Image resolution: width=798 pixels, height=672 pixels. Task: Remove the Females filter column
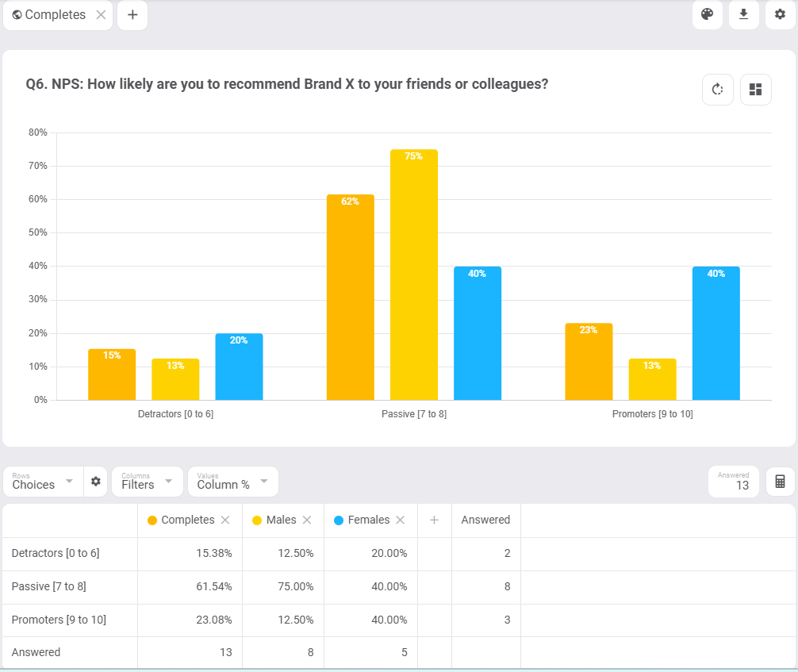tap(401, 520)
